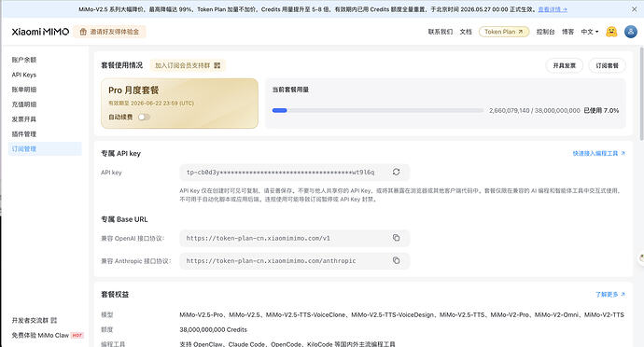This screenshot has height=347, width=644.
Task: Click the usage text 已使用 7.0%
Action: [601, 110]
